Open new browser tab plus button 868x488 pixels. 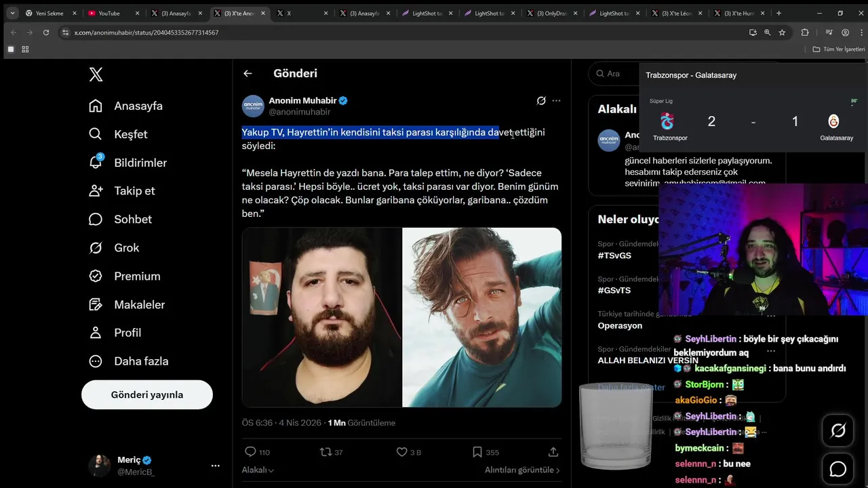(778, 13)
